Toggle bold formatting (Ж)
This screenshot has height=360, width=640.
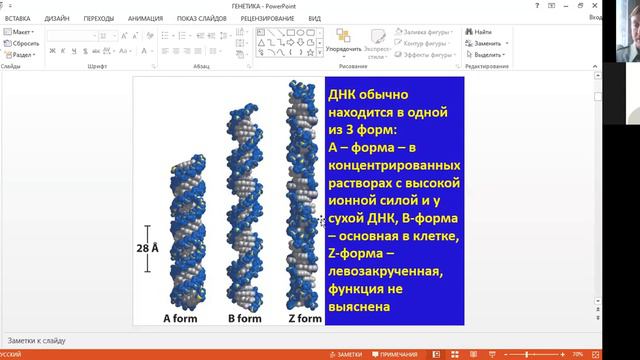[52, 51]
